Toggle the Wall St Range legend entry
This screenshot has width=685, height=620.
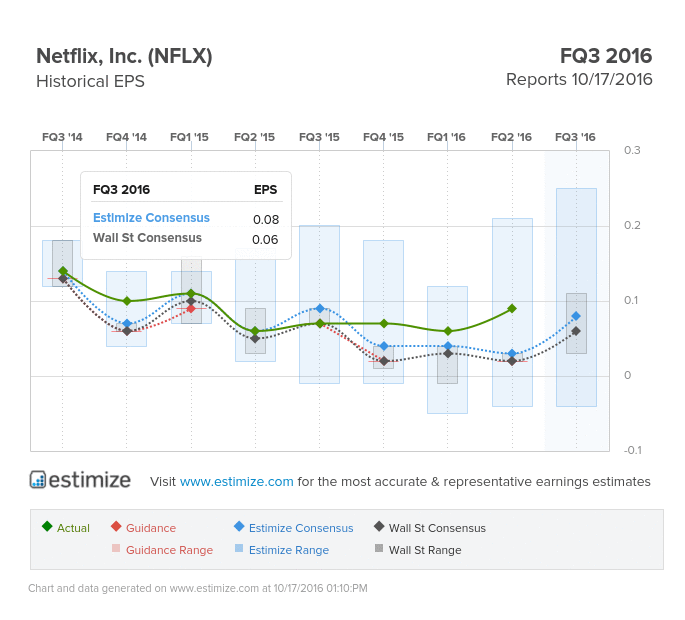tap(418, 550)
